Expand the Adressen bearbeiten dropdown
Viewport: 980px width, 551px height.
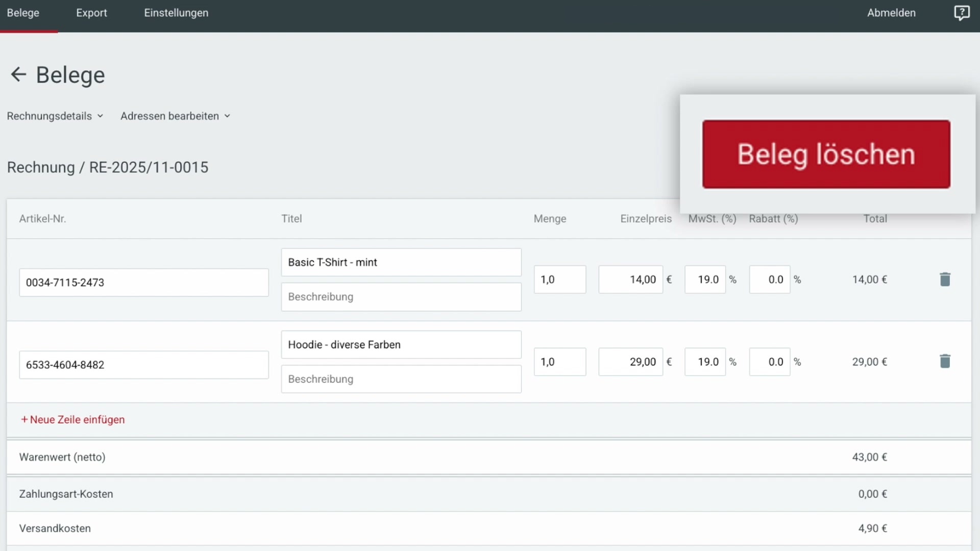[176, 116]
